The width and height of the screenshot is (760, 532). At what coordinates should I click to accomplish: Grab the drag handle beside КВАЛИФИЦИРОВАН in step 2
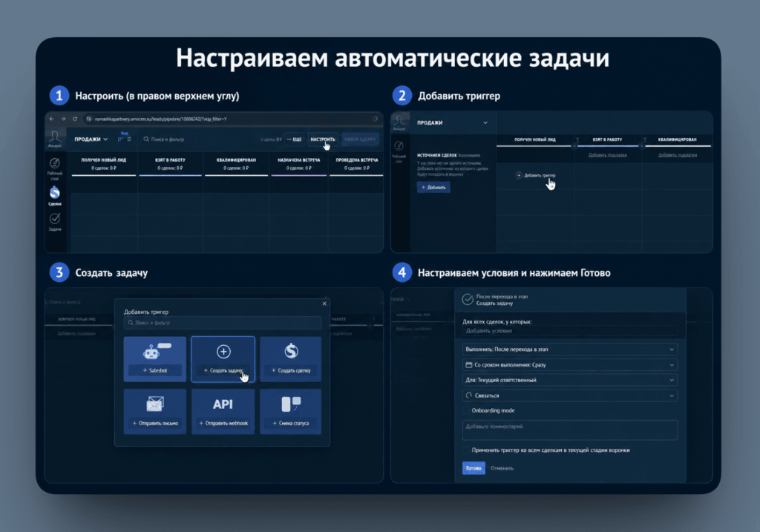tap(645, 139)
